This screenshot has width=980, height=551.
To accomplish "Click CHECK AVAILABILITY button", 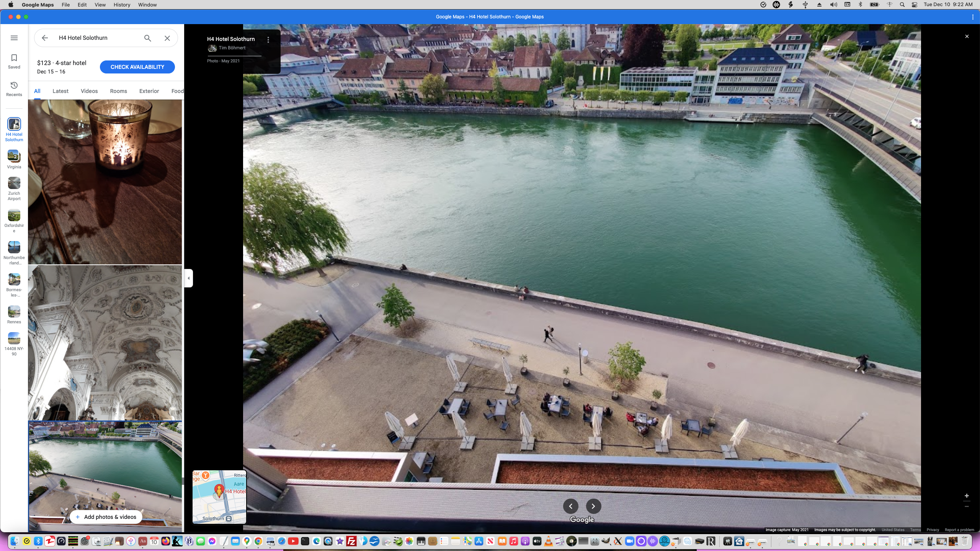I will [x=137, y=67].
